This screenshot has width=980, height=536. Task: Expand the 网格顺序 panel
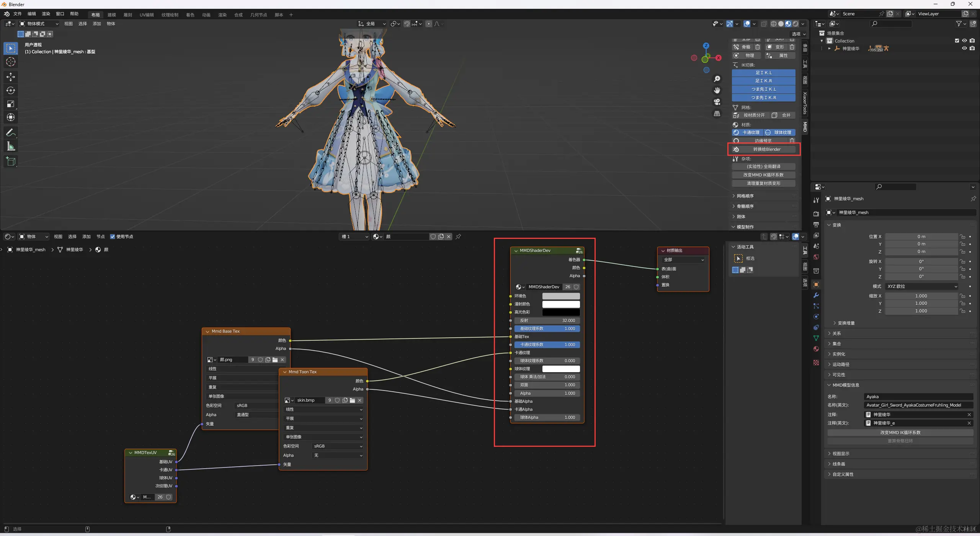[745, 196]
